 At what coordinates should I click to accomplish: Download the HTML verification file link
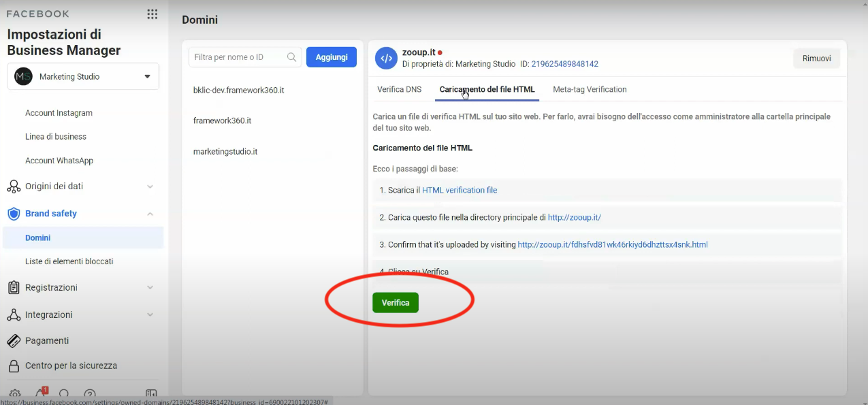[x=459, y=190]
